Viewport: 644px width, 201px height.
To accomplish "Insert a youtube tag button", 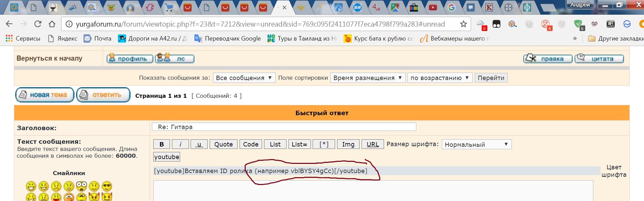I will 167,157.
